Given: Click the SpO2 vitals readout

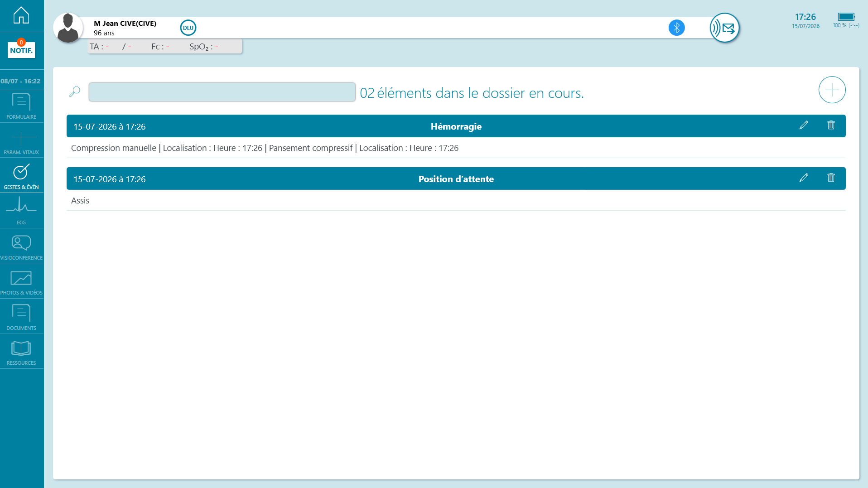Looking at the screenshot, I should [x=204, y=47].
